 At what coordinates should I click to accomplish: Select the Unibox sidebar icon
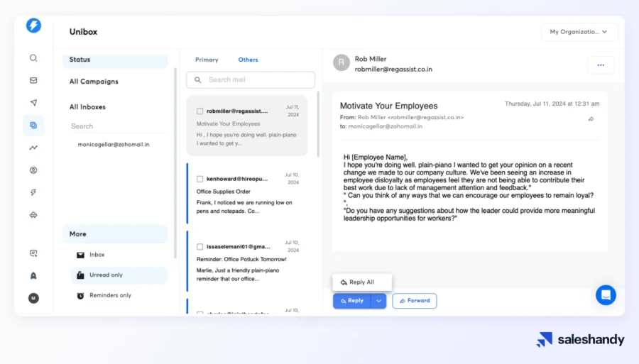33,125
